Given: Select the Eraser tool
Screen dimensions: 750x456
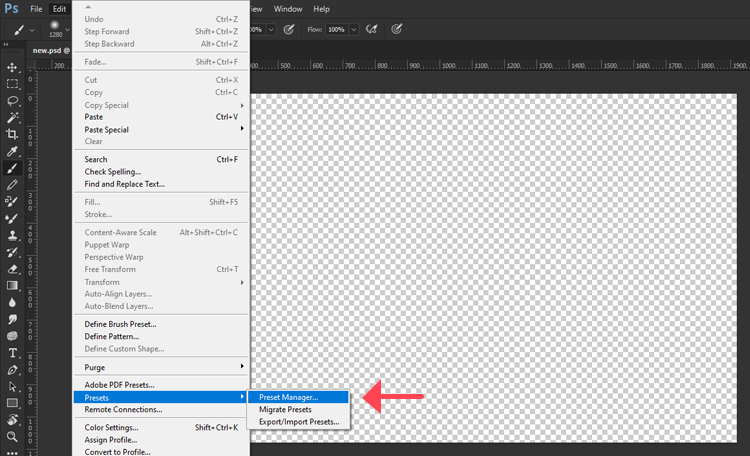Looking at the screenshot, I should (13, 268).
